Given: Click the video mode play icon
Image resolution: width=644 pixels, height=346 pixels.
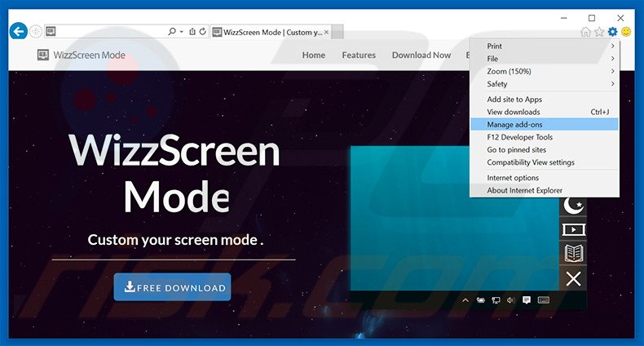Looking at the screenshot, I should (573, 229).
